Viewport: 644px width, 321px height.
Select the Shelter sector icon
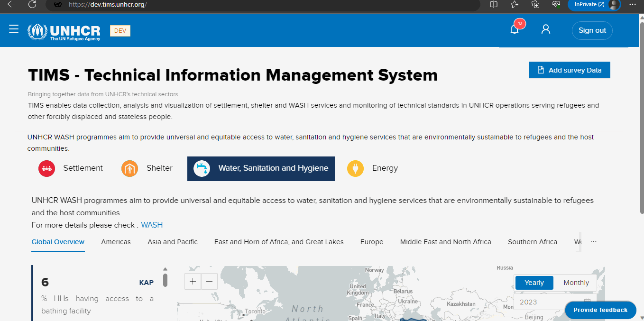click(129, 168)
